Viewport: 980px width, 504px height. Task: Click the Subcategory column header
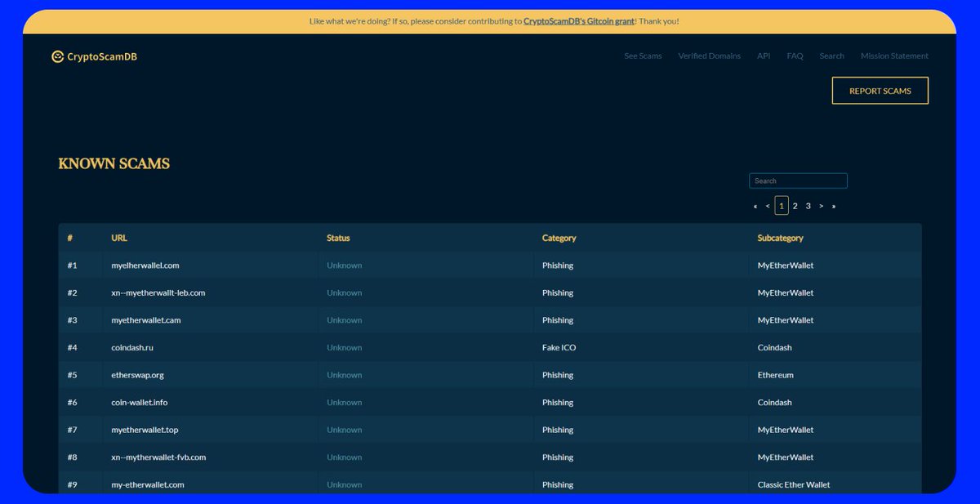coord(780,238)
